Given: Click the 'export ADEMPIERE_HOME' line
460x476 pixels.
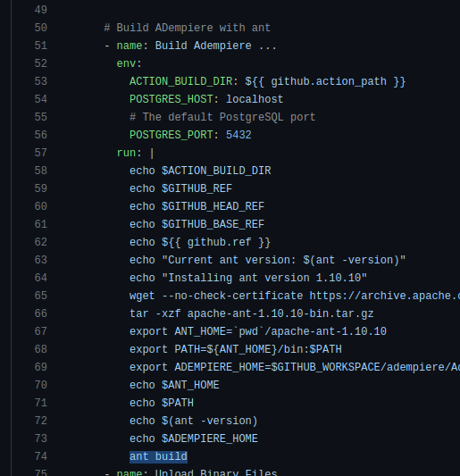Looking at the screenshot, I should click(x=295, y=367).
